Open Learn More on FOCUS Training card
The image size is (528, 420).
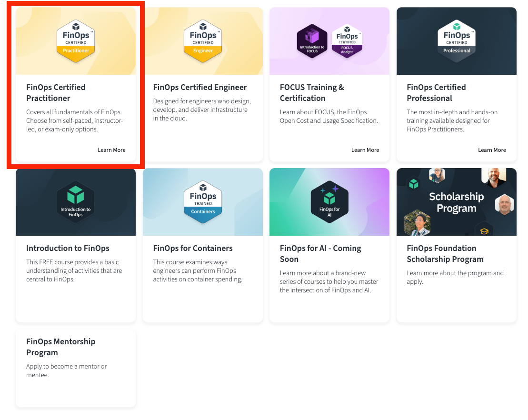365,150
